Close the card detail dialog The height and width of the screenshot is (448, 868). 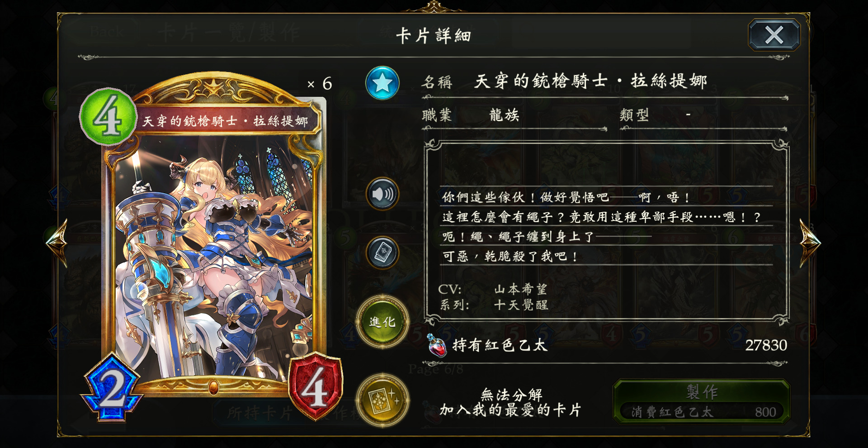[774, 35]
